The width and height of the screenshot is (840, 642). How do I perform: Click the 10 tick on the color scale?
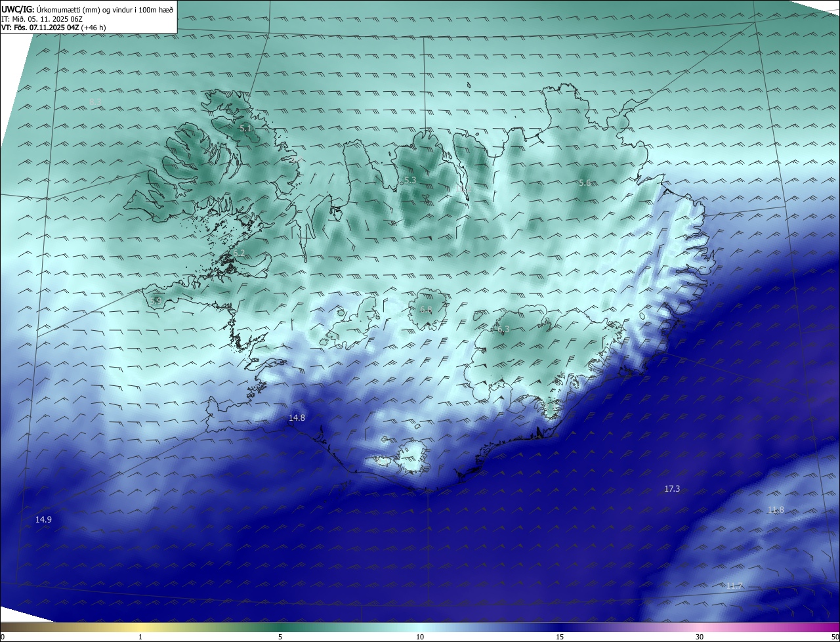pyautogui.click(x=420, y=637)
